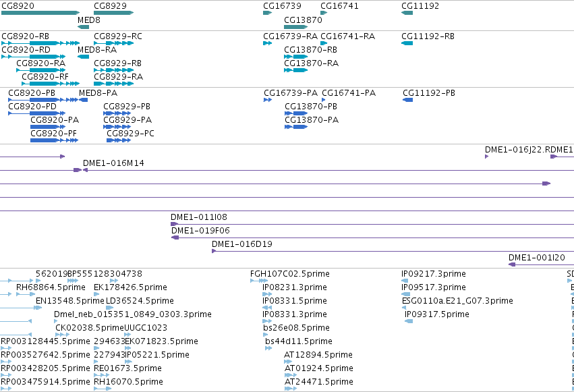Select protein CG8929-PC

(130, 134)
